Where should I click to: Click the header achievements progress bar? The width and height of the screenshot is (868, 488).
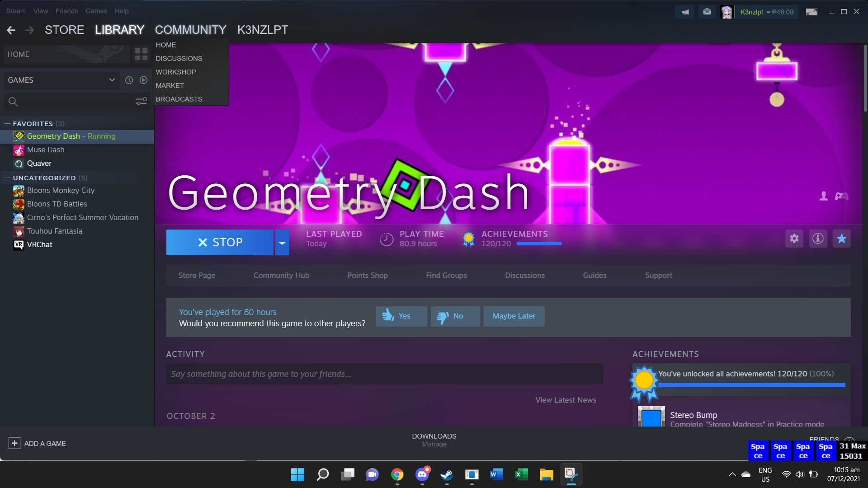(539, 244)
